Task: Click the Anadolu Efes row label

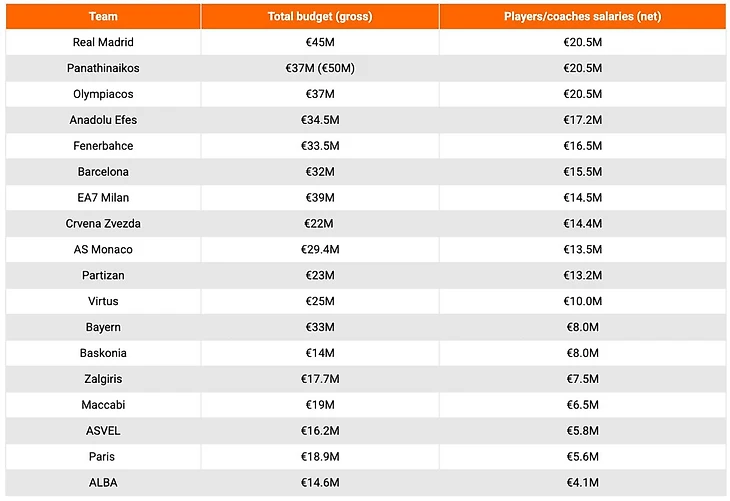Action: click(103, 120)
